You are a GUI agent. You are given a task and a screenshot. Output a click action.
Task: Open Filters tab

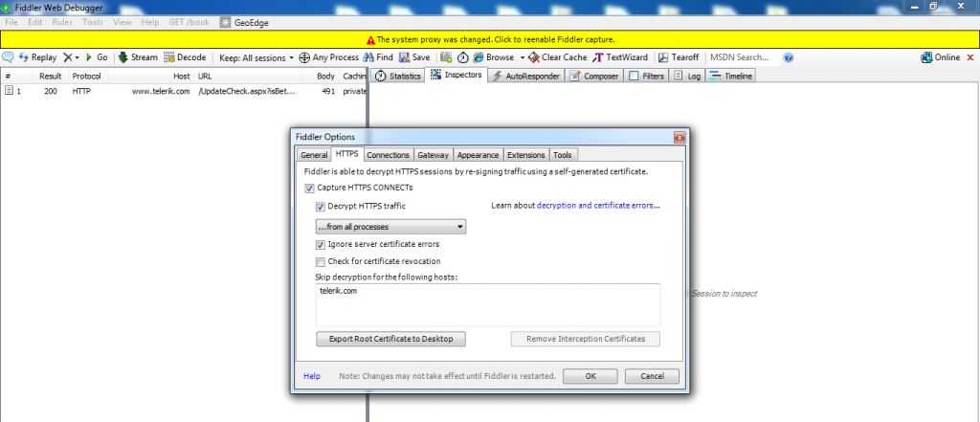pos(646,77)
